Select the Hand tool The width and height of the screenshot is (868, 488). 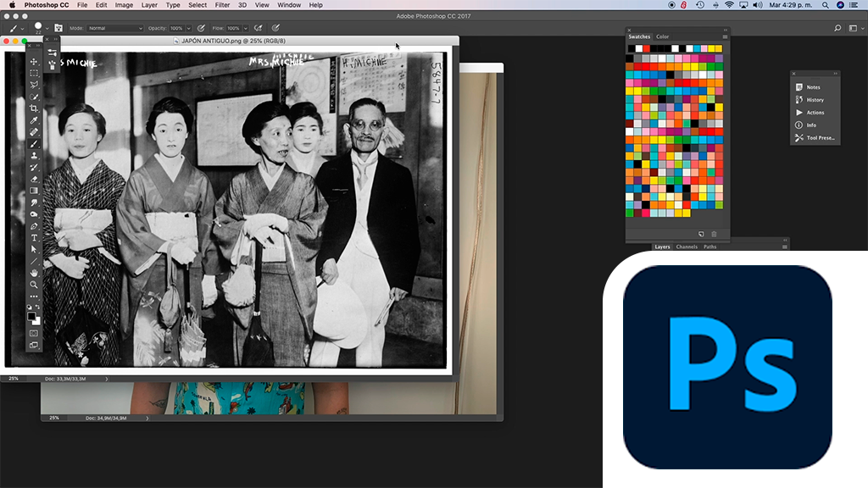click(34, 273)
